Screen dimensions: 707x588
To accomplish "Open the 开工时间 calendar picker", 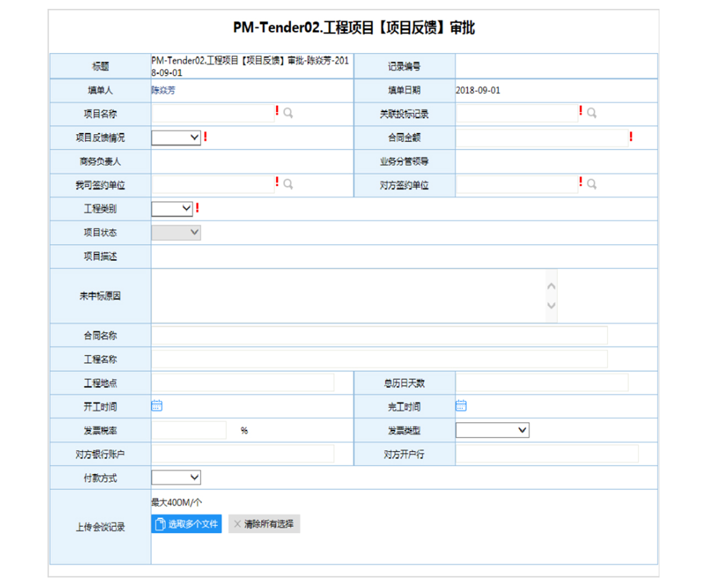I will (157, 406).
